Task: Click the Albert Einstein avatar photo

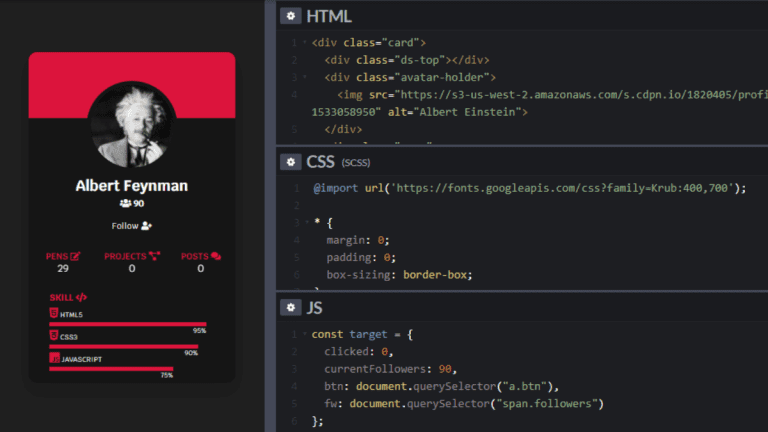Action: 132,125
